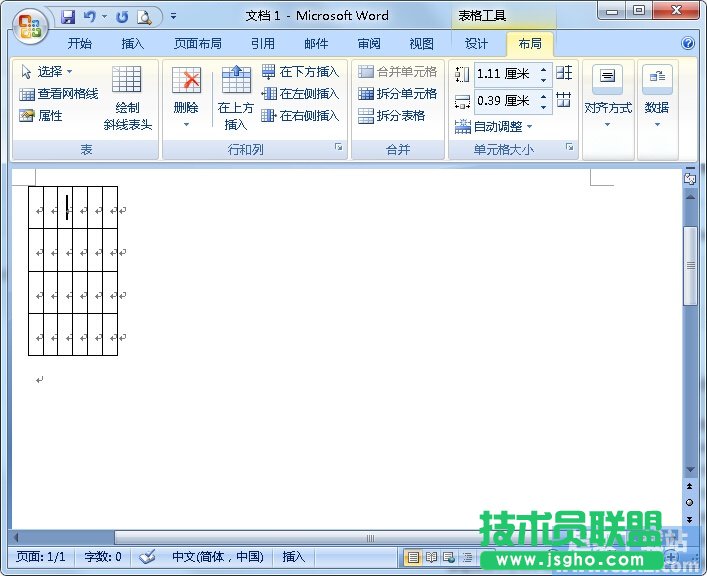This screenshot has width=707, height=576.
Task: Toggle View Gridlines (查看网格线)
Action: coord(59,94)
